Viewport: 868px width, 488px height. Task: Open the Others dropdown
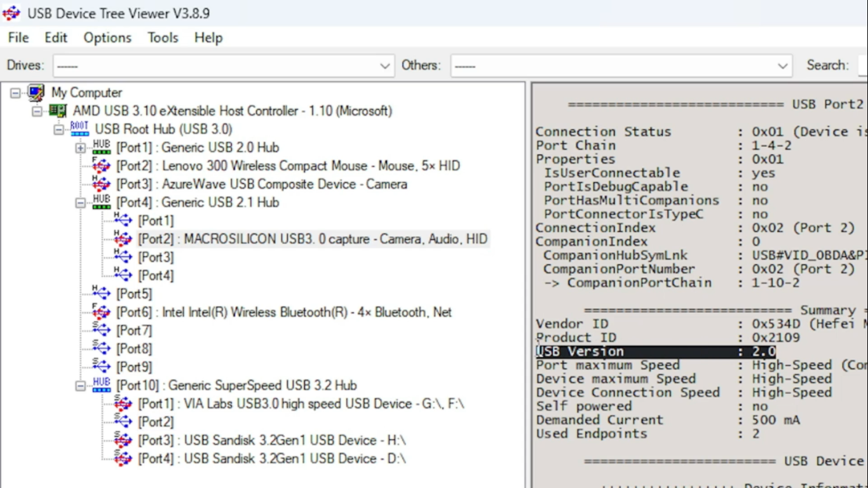(x=783, y=65)
